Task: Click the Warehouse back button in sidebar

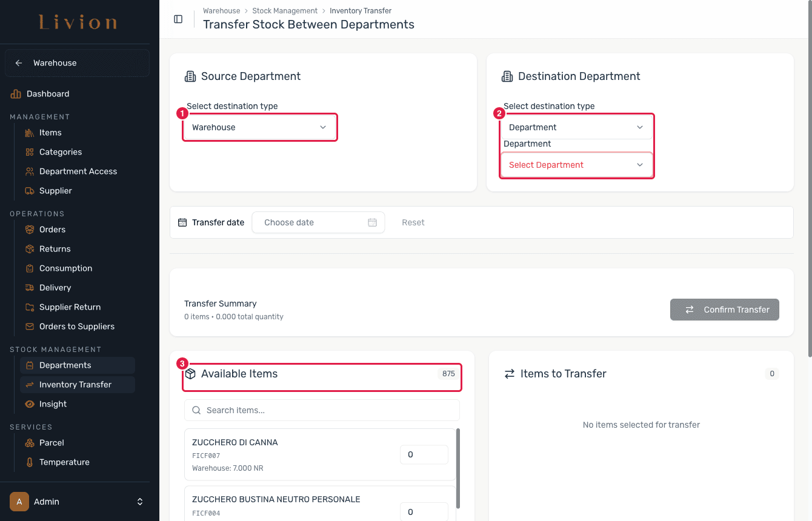Action: tap(77, 63)
